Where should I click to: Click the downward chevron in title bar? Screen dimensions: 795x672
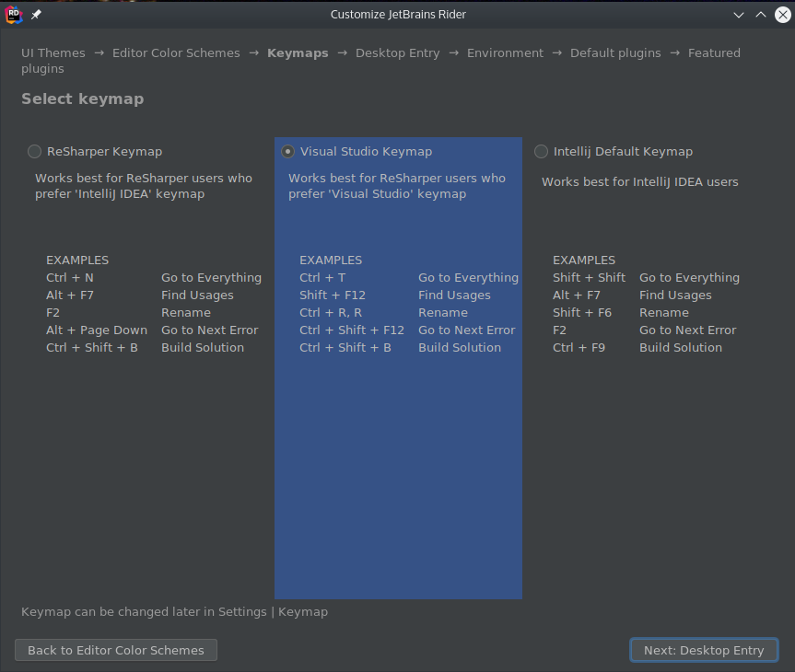pyautogui.click(x=738, y=15)
